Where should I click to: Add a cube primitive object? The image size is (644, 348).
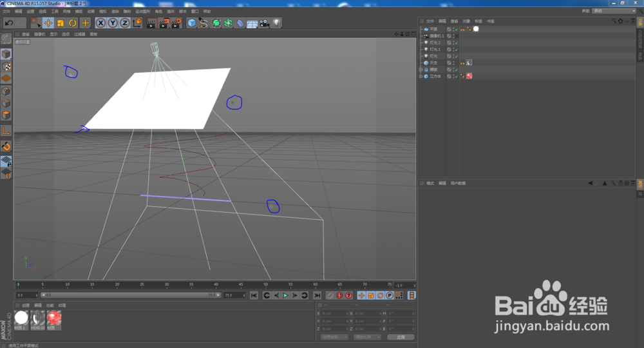pos(192,23)
